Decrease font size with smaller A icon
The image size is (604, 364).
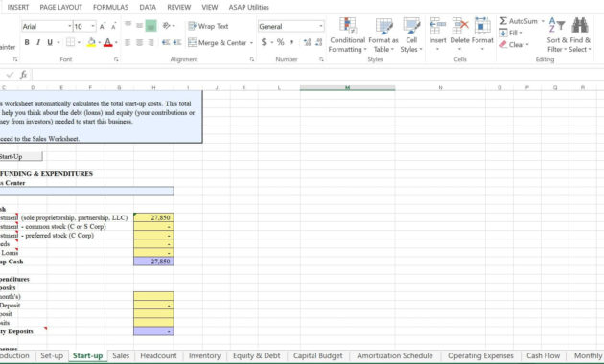(x=114, y=26)
